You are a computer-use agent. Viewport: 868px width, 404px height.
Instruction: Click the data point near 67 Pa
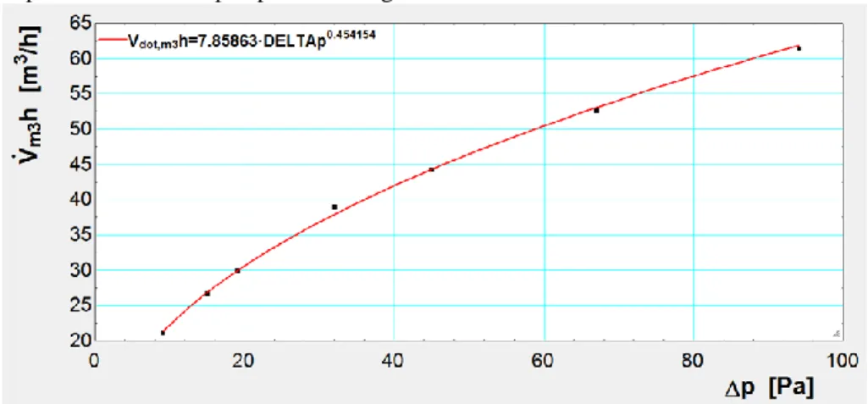(x=597, y=110)
